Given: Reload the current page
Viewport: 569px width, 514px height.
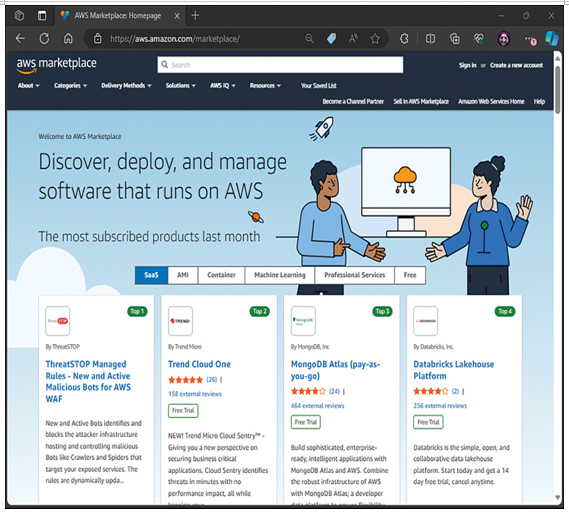Looking at the screenshot, I should point(44,38).
